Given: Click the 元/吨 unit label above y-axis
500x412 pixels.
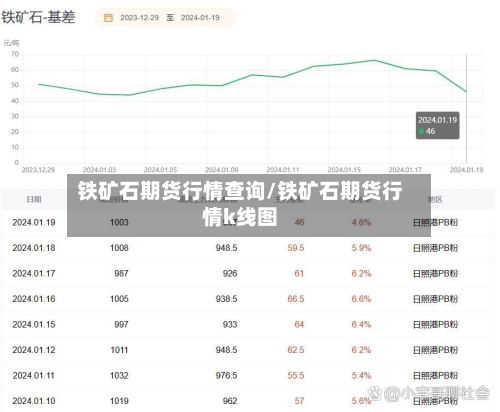Looking at the screenshot, I should (11, 43).
